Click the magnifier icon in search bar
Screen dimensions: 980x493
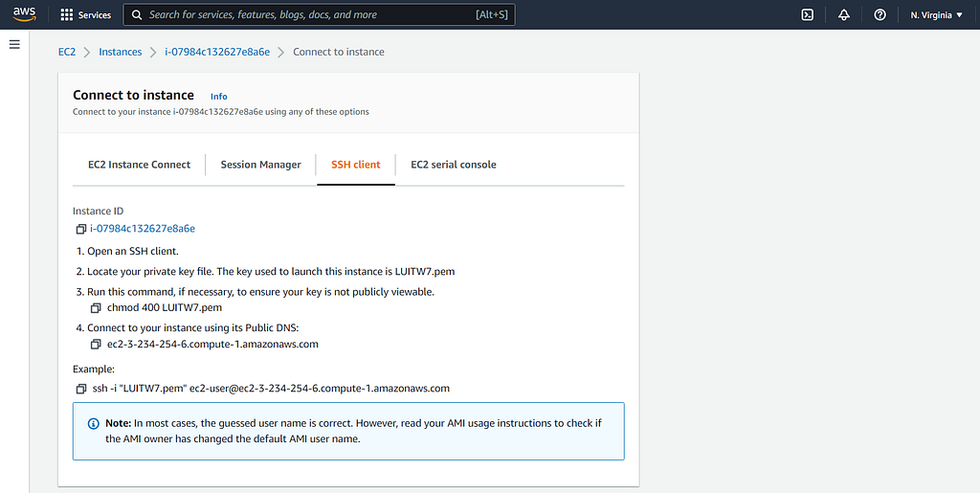tap(137, 15)
